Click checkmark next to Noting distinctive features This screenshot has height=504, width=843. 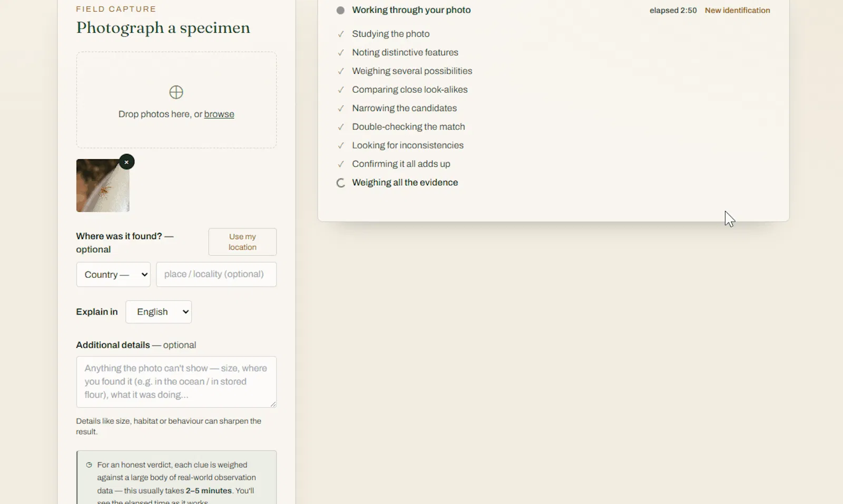click(x=341, y=53)
